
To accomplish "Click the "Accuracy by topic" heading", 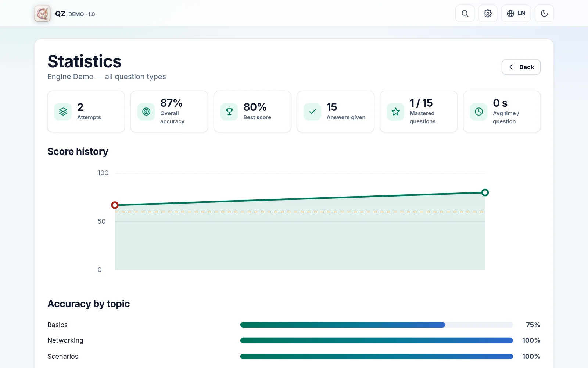I will (89, 304).
